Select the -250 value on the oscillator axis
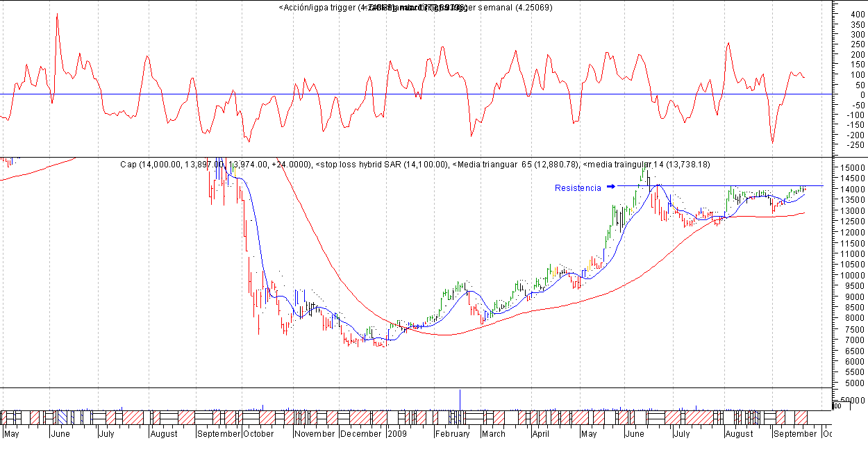The image size is (868, 459). point(850,145)
